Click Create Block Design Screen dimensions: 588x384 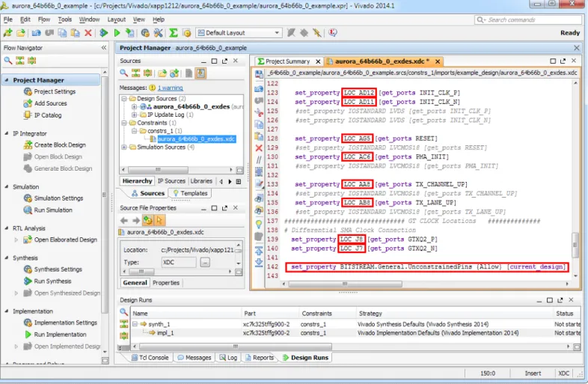tap(60, 145)
